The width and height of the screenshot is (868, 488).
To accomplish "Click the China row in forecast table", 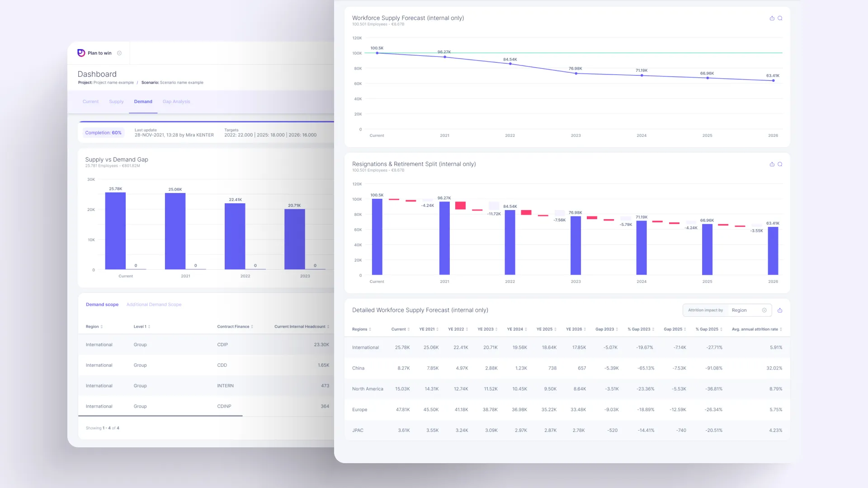I will coord(567,368).
